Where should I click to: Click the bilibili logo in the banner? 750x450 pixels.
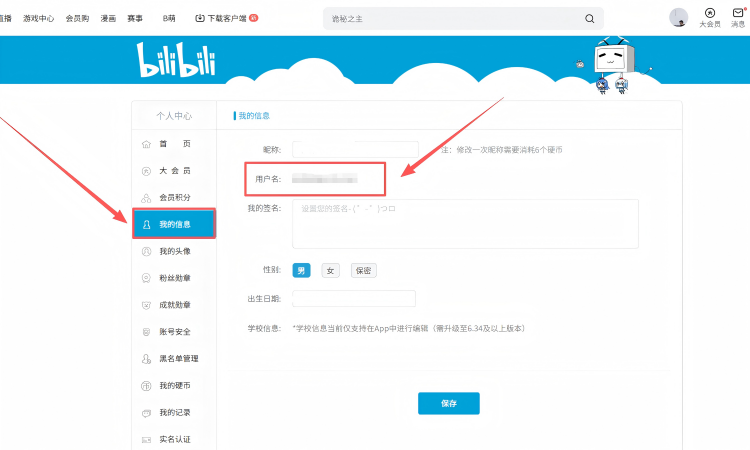176,60
